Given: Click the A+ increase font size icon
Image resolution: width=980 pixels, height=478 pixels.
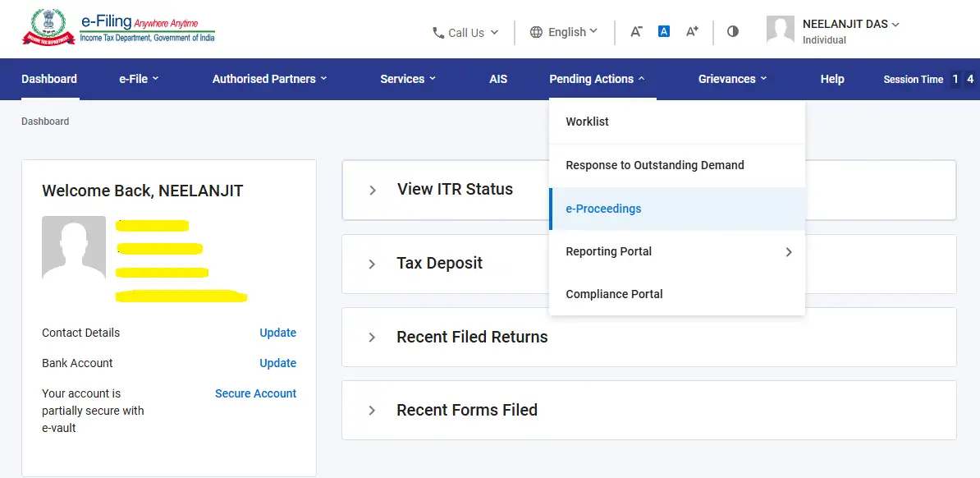Looking at the screenshot, I should [691, 31].
